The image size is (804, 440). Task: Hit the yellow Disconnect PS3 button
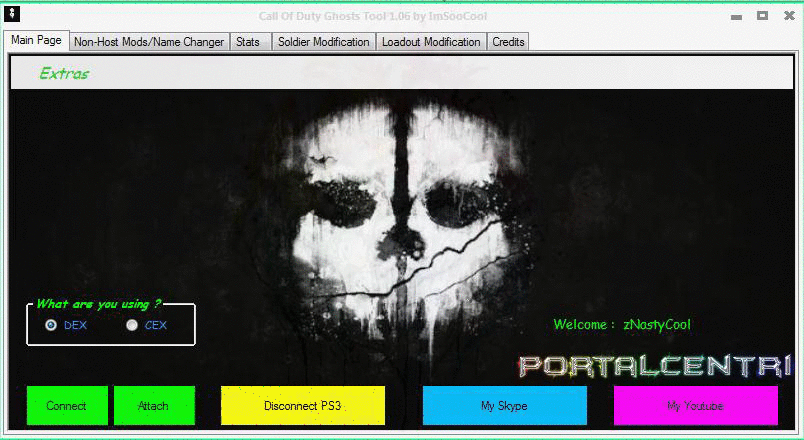(x=303, y=406)
